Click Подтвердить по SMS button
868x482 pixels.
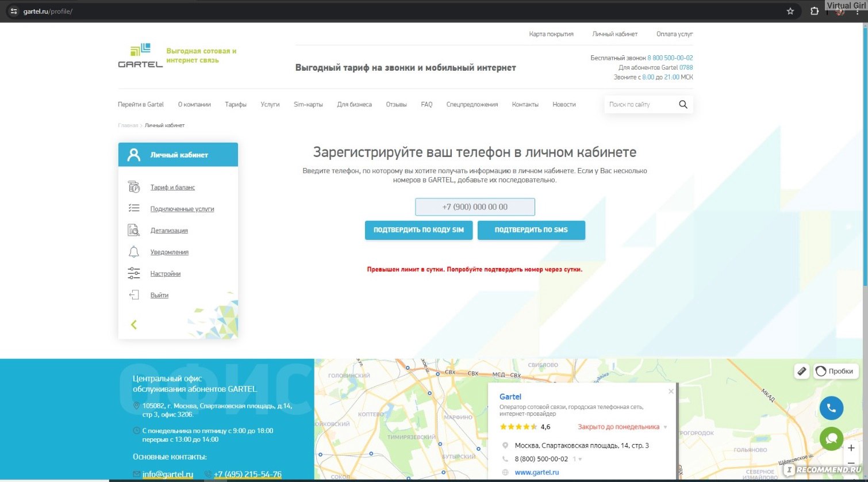point(531,230)
